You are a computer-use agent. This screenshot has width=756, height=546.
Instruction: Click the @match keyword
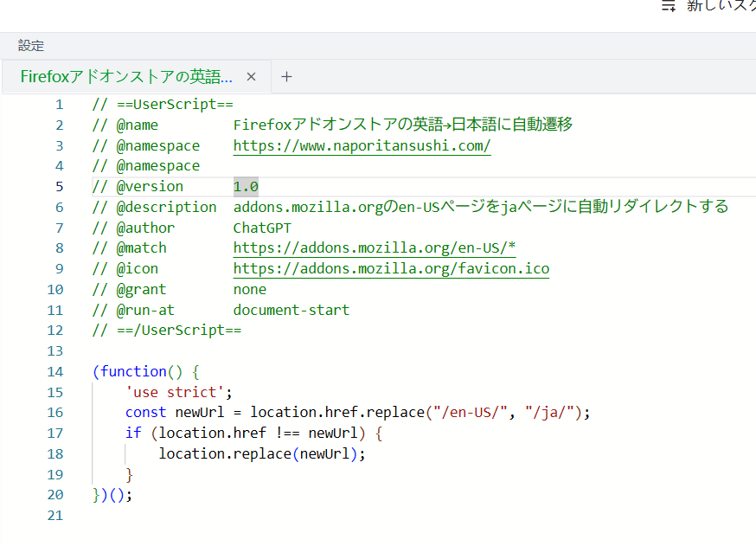tap(141, 248)
